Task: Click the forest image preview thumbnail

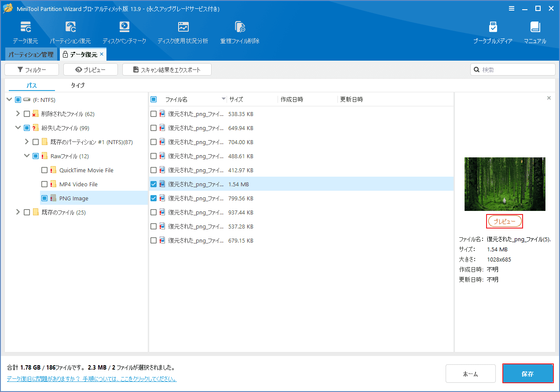Action: [x=505, y=184]
